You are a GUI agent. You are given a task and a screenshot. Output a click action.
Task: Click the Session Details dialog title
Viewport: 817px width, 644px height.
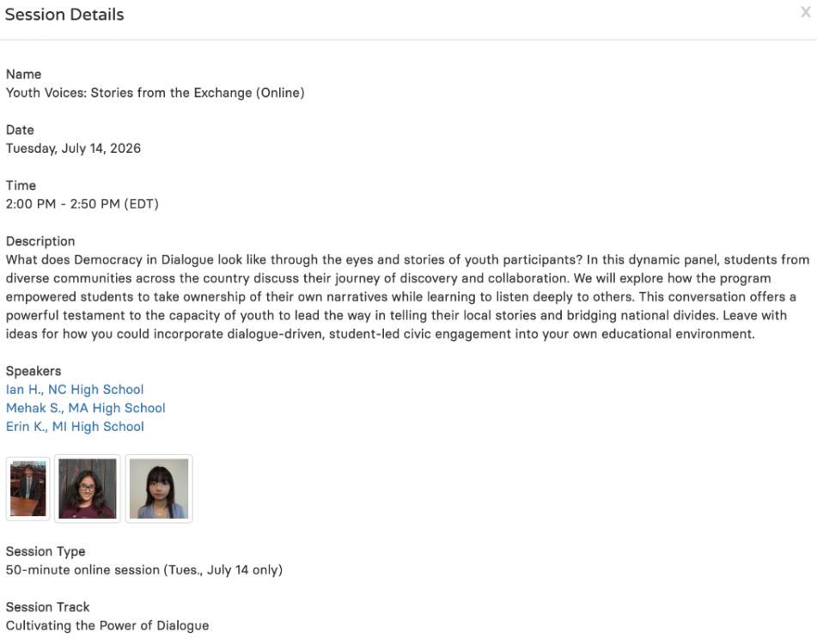pos(64,15)
